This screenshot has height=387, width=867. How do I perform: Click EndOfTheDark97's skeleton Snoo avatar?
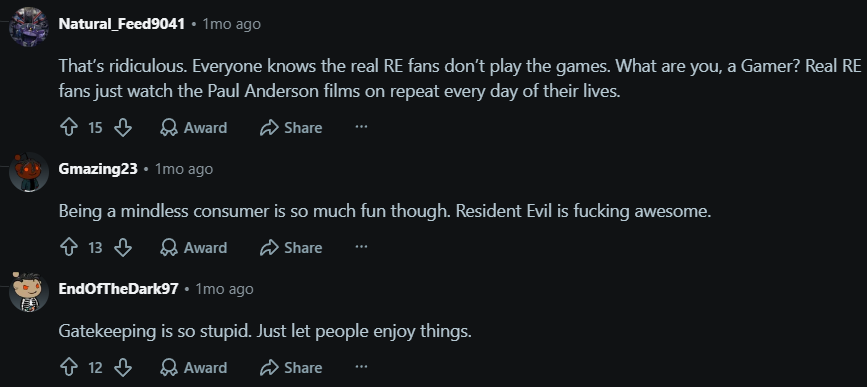click(29, 291)
